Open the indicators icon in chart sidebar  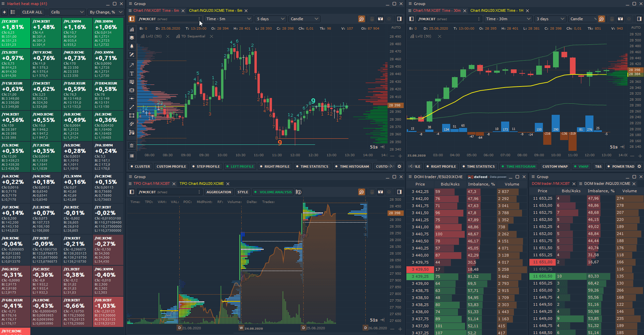(132, 29)
